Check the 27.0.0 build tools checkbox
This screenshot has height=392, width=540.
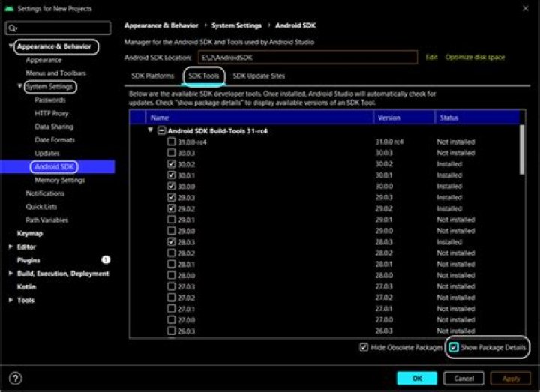click(x=171, y=319)
